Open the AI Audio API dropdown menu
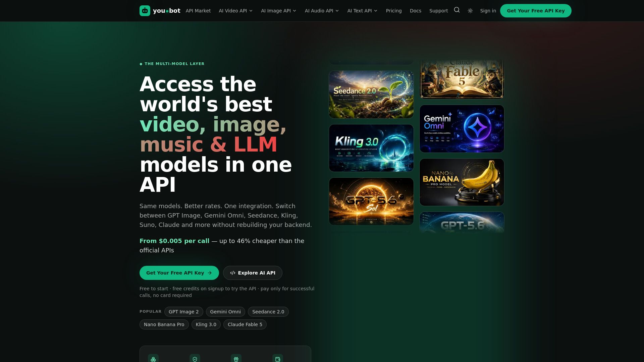644x362 pixels. click(322, 11)
